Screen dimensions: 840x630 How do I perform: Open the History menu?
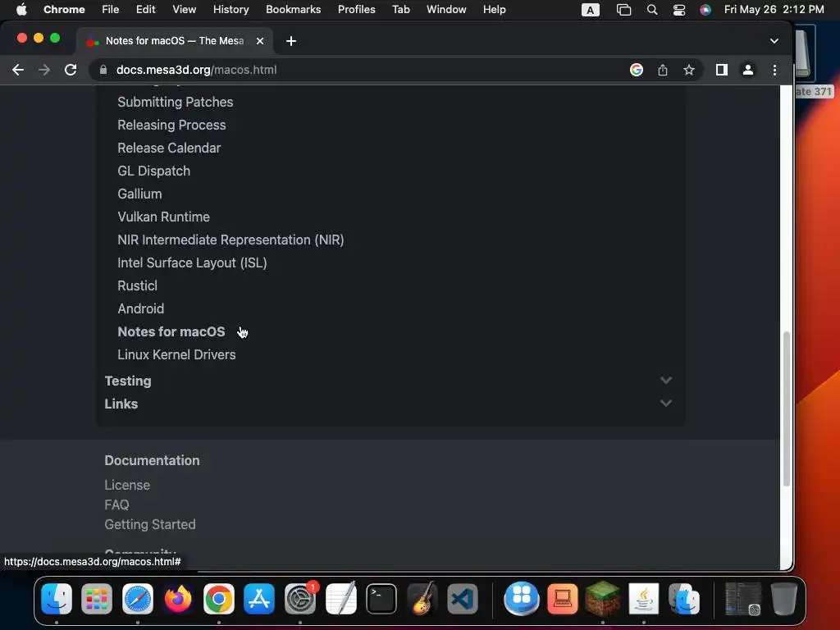[x=231, y=10]
